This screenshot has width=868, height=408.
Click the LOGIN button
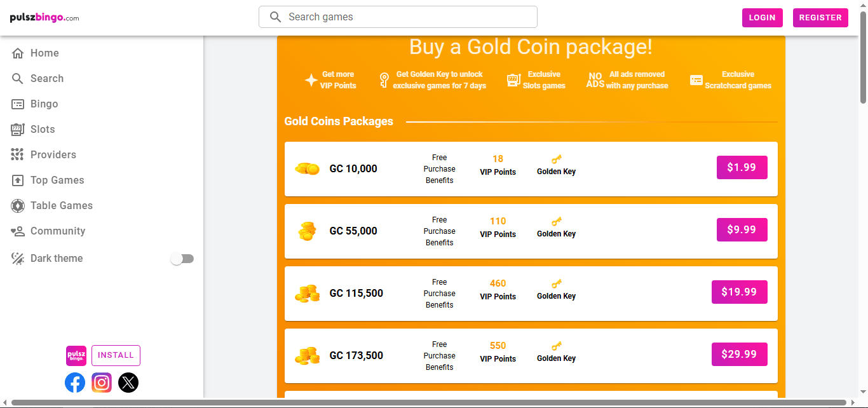click(763, 18)
